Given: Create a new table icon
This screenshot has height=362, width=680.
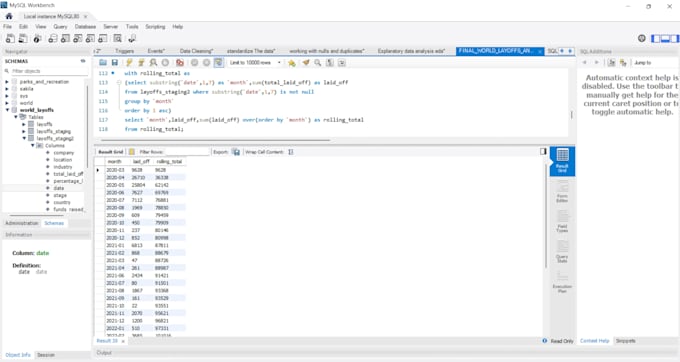Looking at the screenshot, I should [65, 39].
